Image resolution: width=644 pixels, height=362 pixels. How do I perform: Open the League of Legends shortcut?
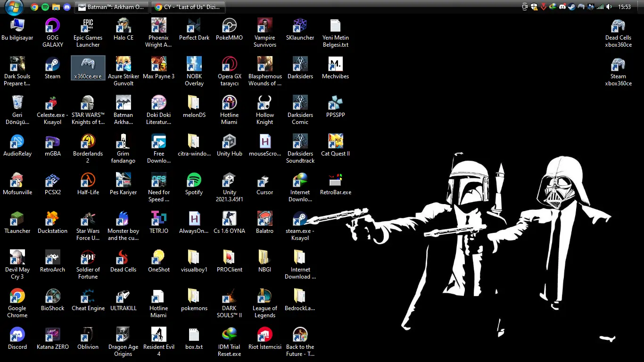tap(265, 303)
